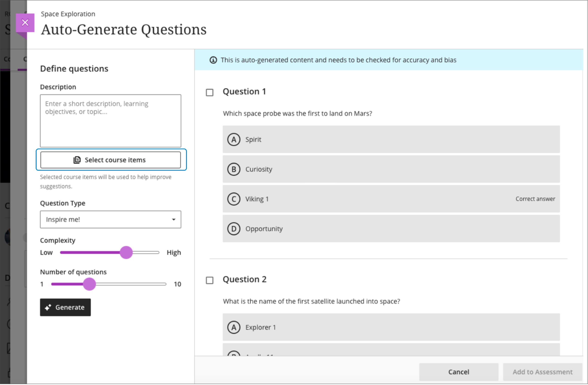Select answer A circle for Explorer 1
This screenshot has height=385, width=588.
234,327
